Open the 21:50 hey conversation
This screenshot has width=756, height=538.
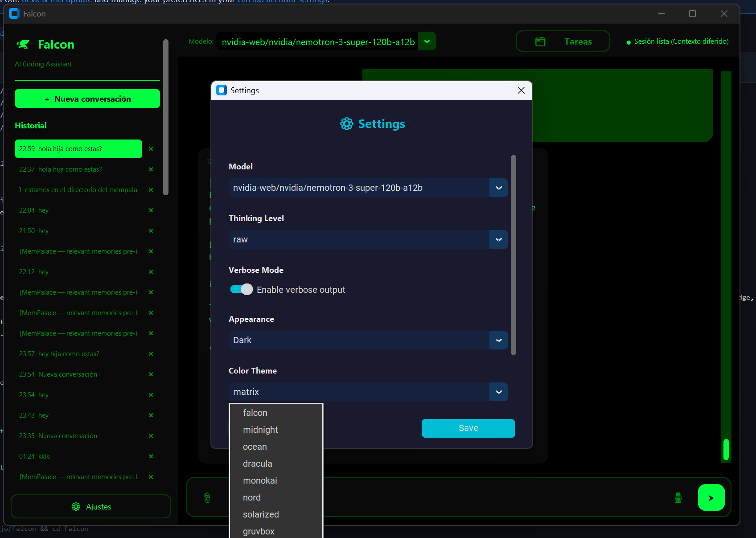[78, 231]
